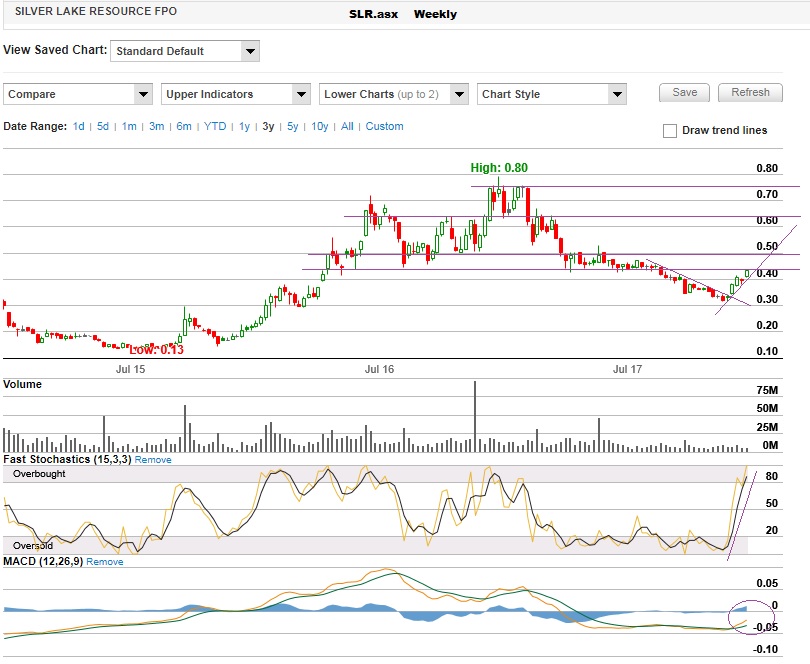Click the Fast Stochastics (15,3,3) label
This screenshot has height=664, width=810.
click(67, 459)
